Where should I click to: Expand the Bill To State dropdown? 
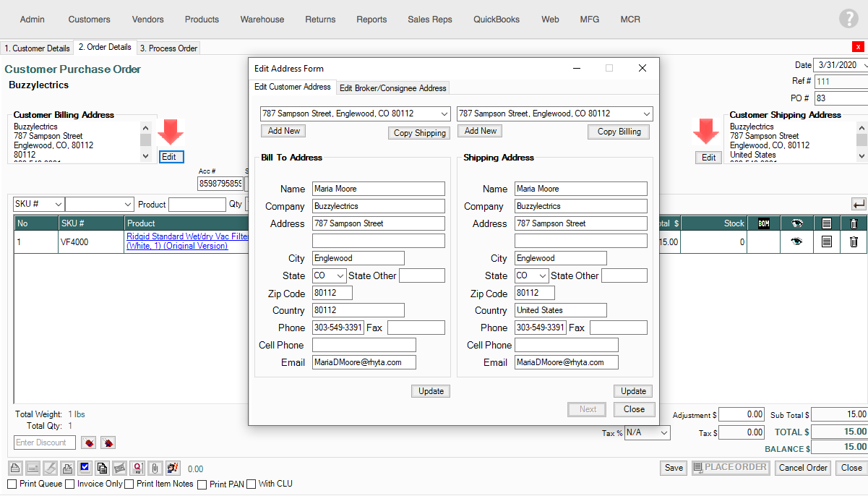tap(340, 275)
